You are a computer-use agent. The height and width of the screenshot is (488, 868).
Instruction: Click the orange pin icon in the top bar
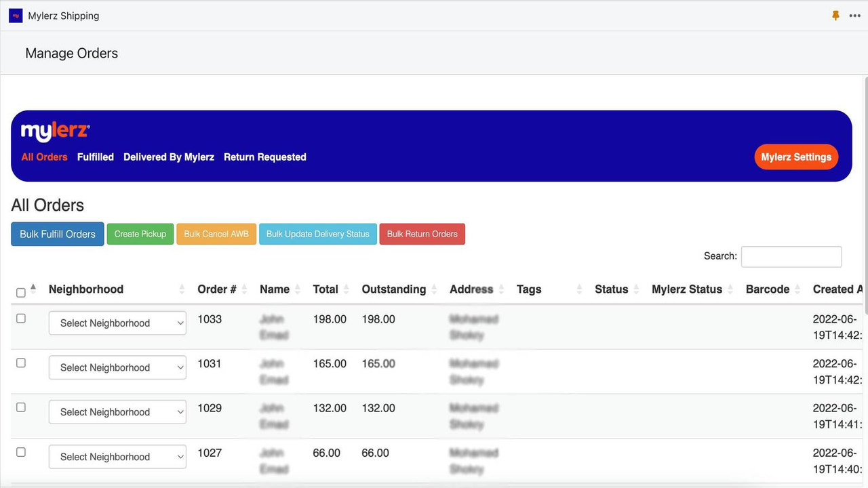[835, 15]
